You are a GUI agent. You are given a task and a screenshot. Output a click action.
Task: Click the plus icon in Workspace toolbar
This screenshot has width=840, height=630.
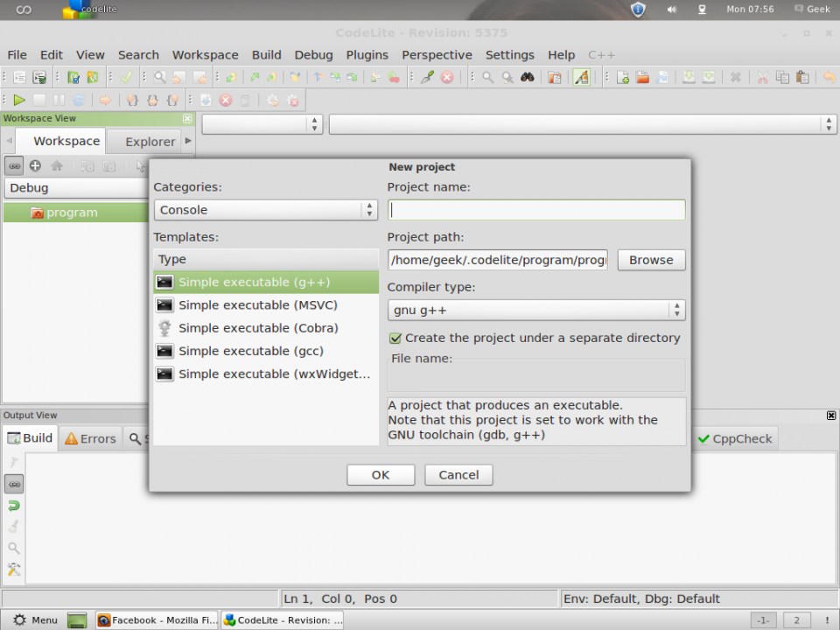[35, 166]
